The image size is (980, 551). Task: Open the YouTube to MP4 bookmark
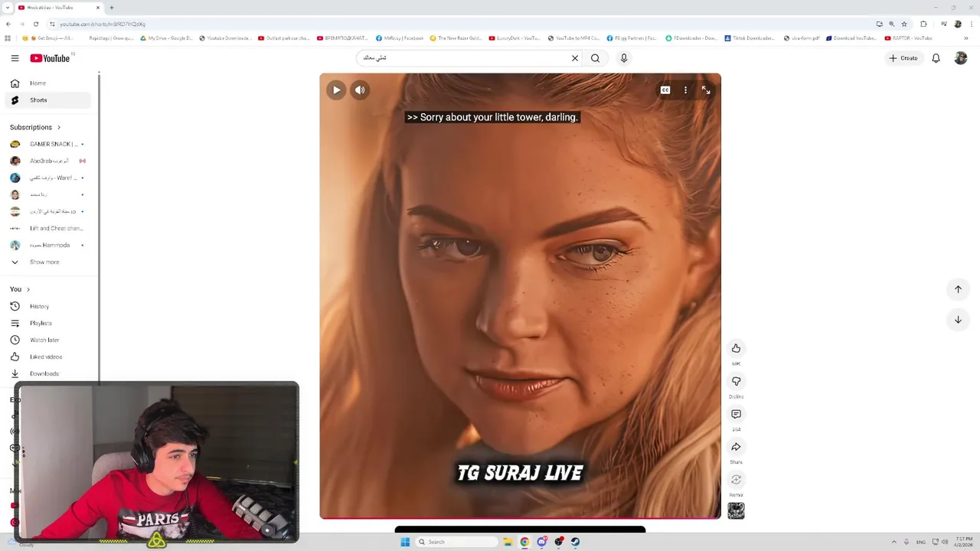pyautogui.click(x=573, y=38)
